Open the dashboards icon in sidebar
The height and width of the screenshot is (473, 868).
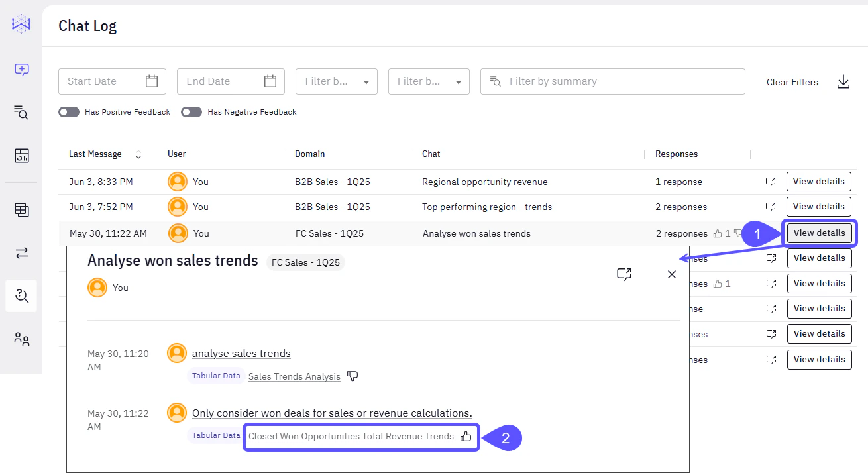click(21, 156)
